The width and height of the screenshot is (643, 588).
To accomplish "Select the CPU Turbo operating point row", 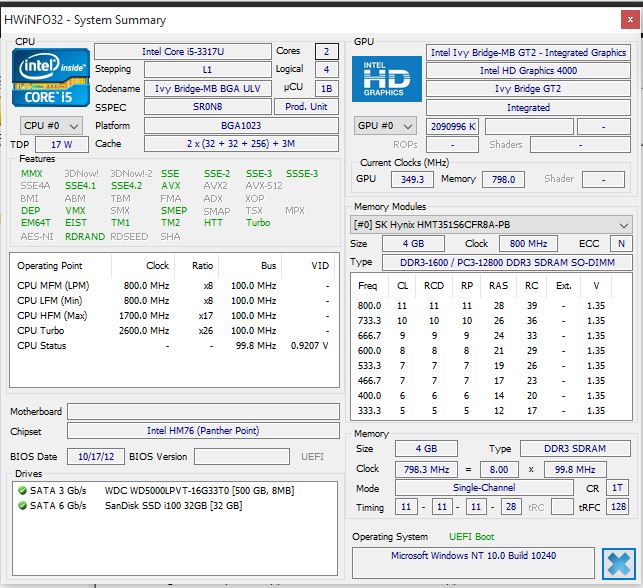I will point(173,330).
